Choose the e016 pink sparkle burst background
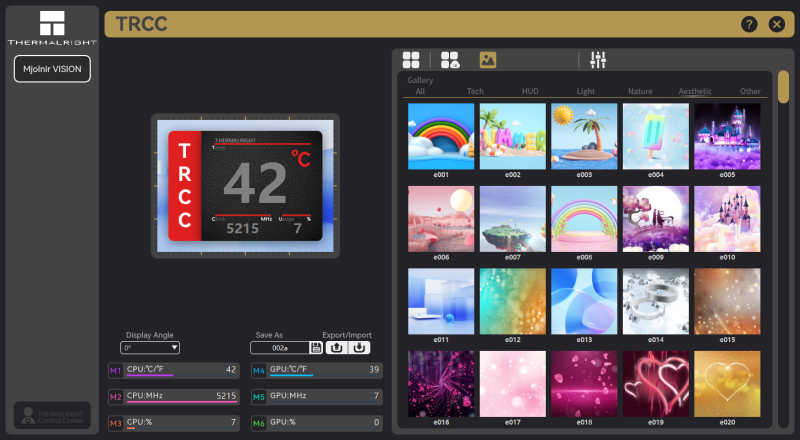Image resolution: width=800 pixels, height=440 pixels. click(x=441, y=384)
